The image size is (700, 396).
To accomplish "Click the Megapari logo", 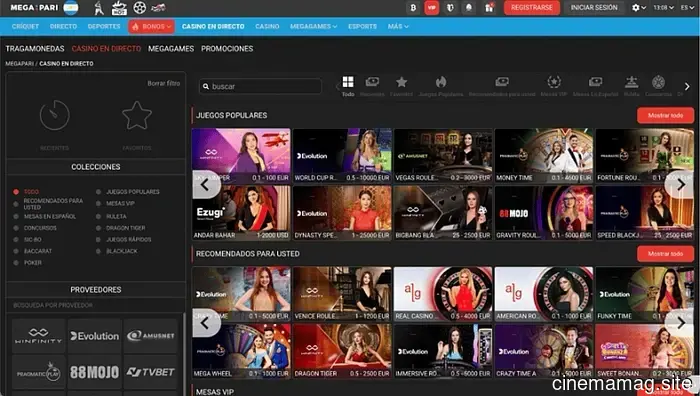I will [x=34, y=8].
